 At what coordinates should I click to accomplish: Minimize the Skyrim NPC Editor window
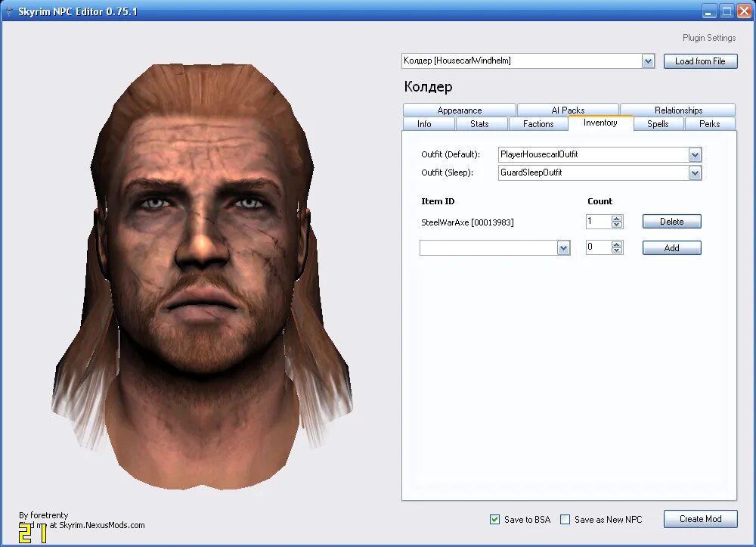pos(708,11)
